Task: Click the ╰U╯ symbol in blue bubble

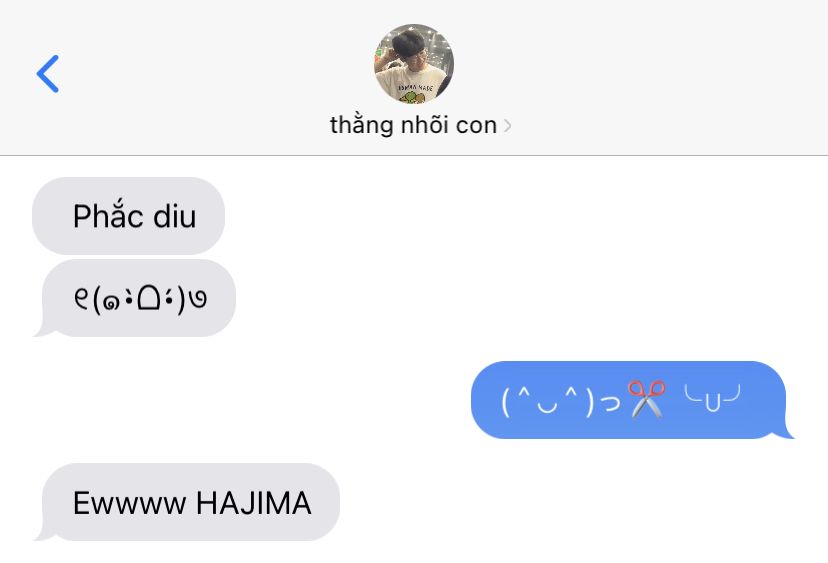Action: [712, 398]
